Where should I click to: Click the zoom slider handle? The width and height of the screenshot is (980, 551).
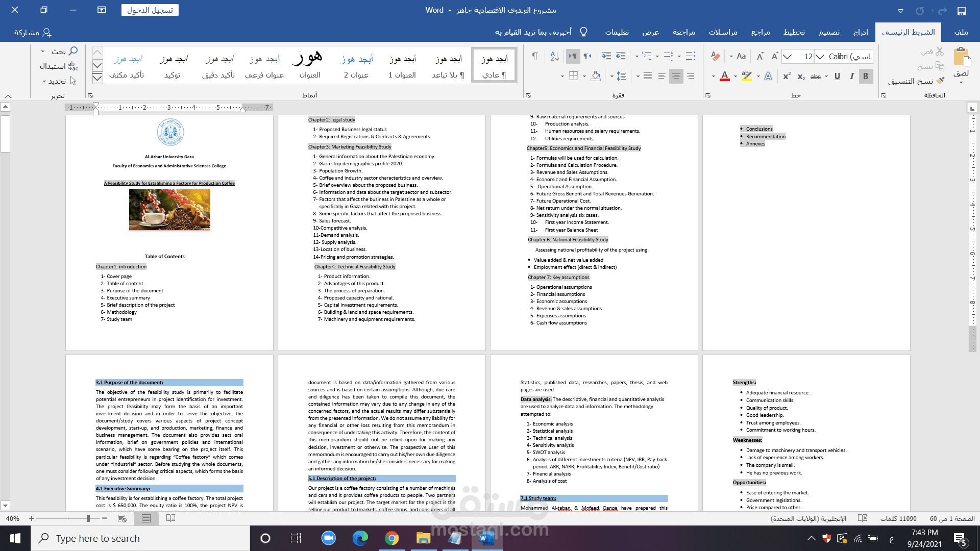[x=88, y=518]
